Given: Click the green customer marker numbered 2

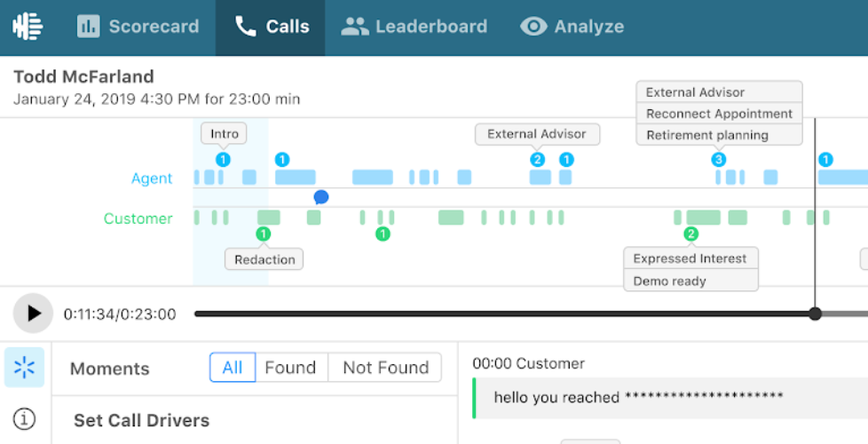Looking at the screenshot, I should pos(690,234).
